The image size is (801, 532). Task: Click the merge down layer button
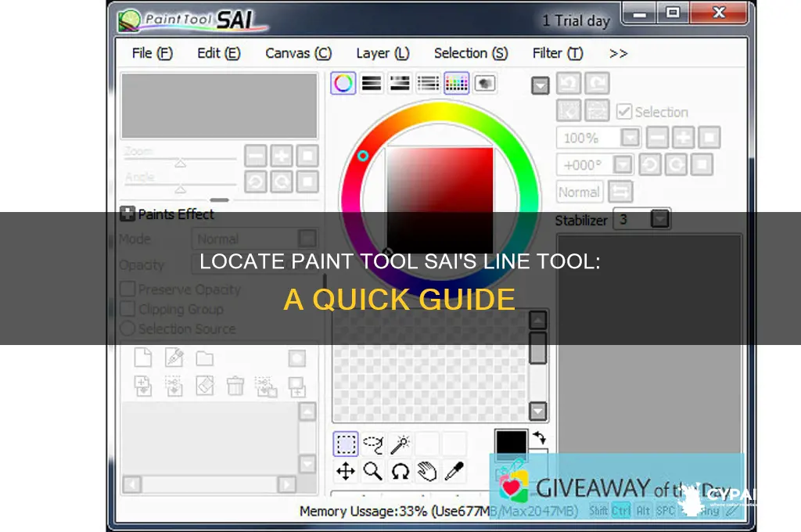[174, 386]
